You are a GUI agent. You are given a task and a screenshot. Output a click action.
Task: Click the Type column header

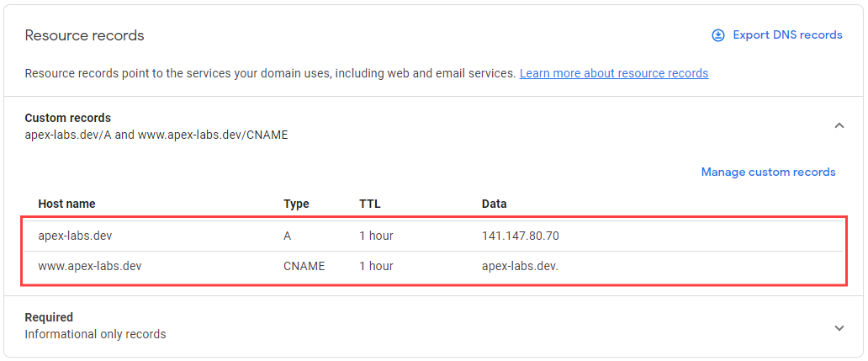pos(296,204)
